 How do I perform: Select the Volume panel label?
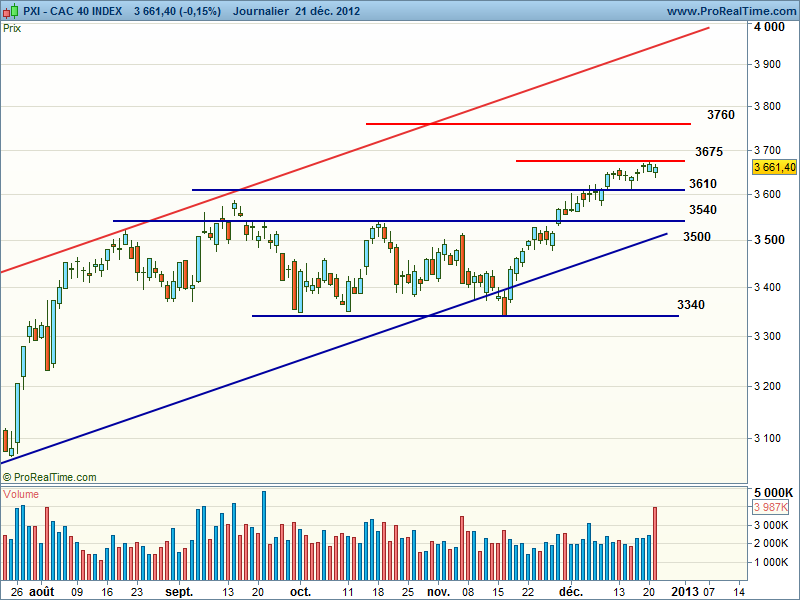pyautogui.click(x=22, y=494)
